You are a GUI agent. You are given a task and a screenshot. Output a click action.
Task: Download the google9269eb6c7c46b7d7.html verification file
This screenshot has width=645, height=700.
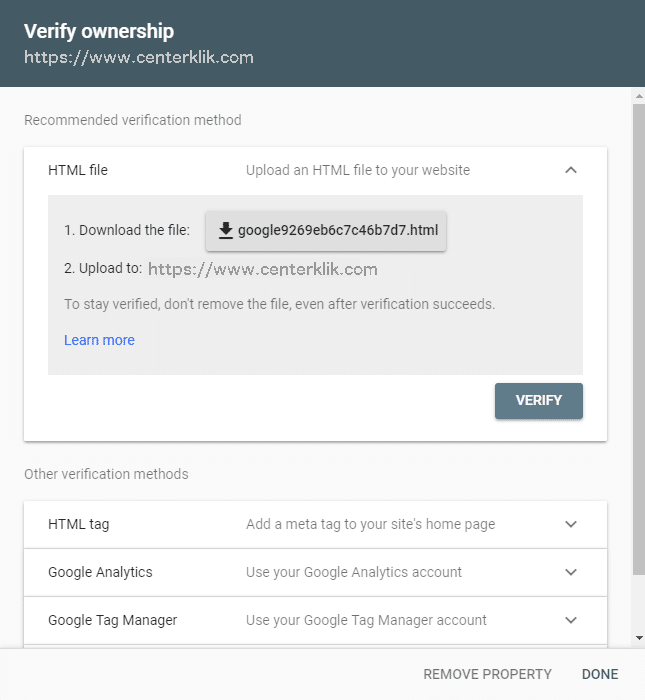[x=326, y=230]
